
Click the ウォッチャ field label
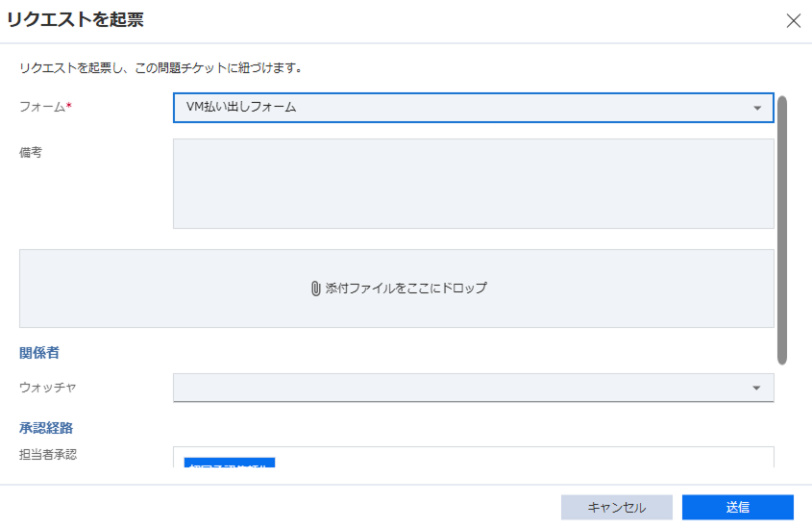coord(47,388)
